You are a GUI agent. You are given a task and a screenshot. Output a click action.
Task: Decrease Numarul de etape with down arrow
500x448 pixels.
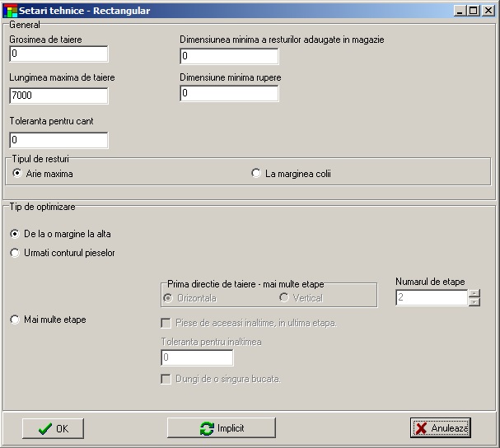474,302
